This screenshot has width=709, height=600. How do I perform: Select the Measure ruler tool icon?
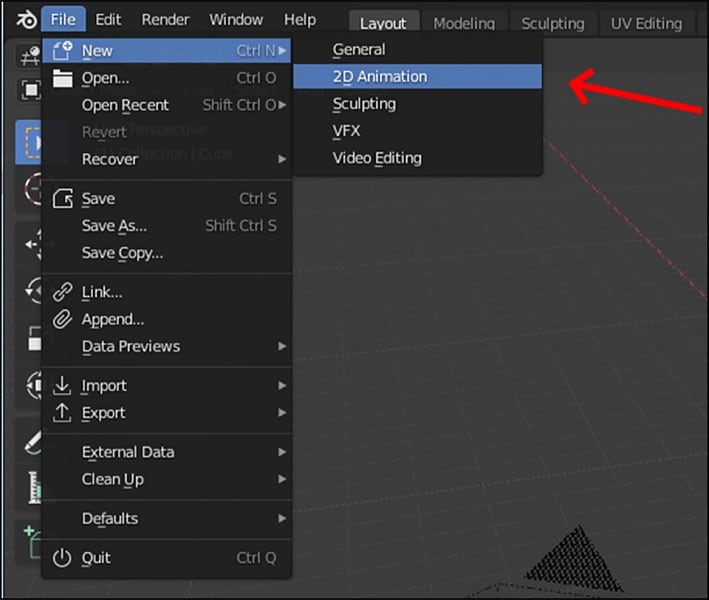[x=34, y=487]
